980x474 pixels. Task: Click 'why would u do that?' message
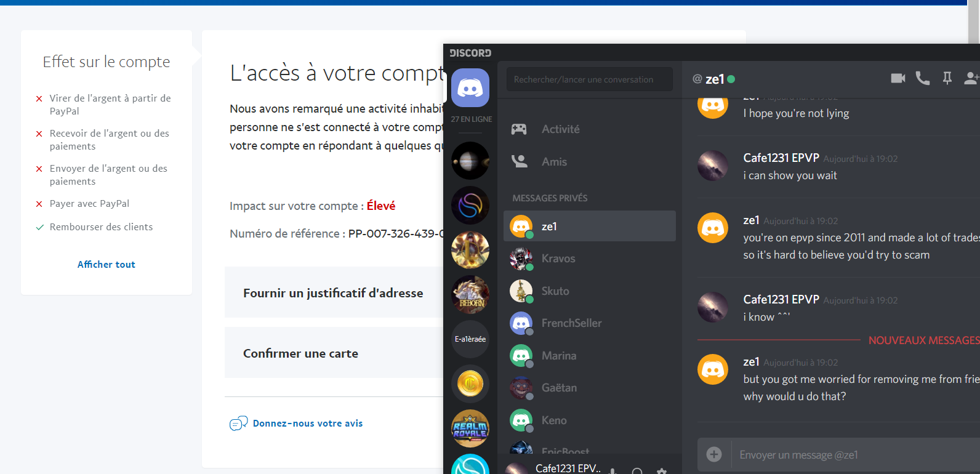click(x=794, y=396)
